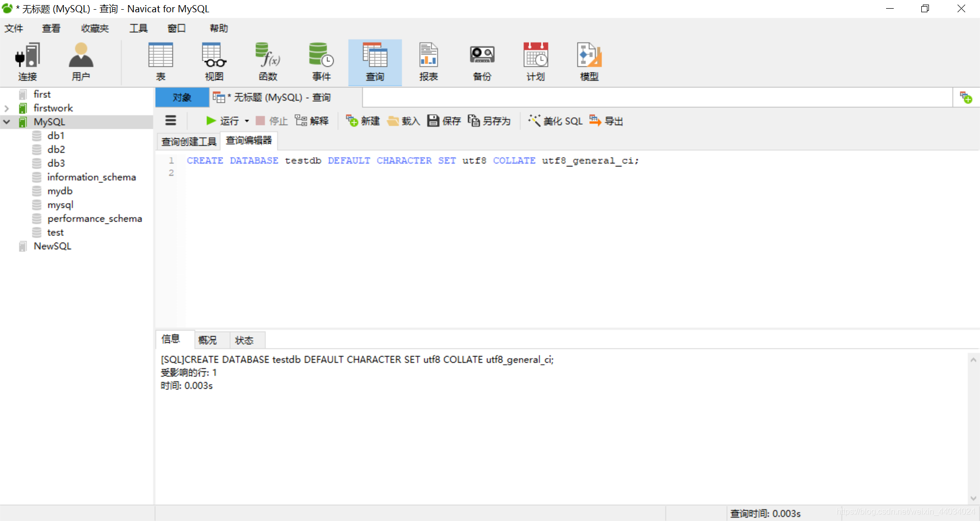Open the 报表 (Report) icon

click(429, 62)
